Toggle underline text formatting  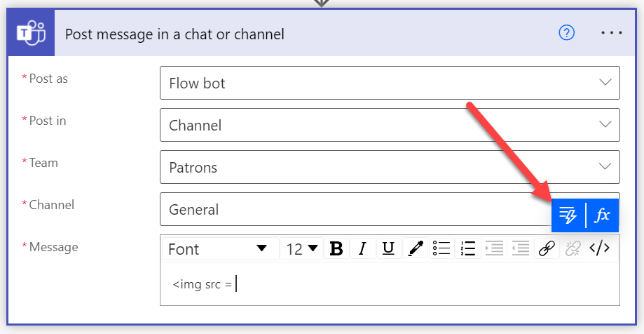click(388, 248)
